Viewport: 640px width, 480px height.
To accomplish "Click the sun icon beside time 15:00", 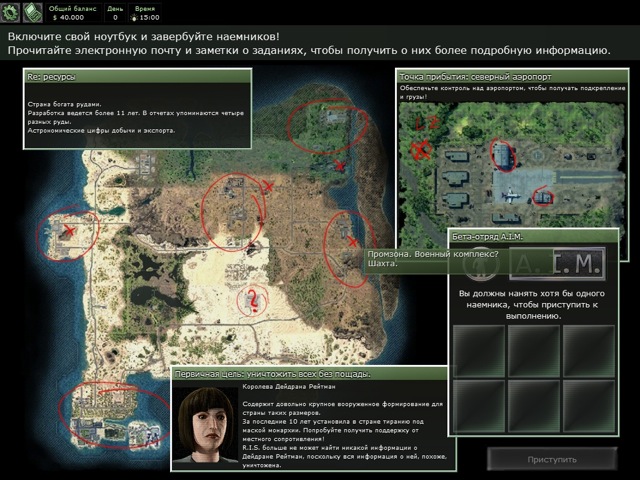I will tap(130, 17).
